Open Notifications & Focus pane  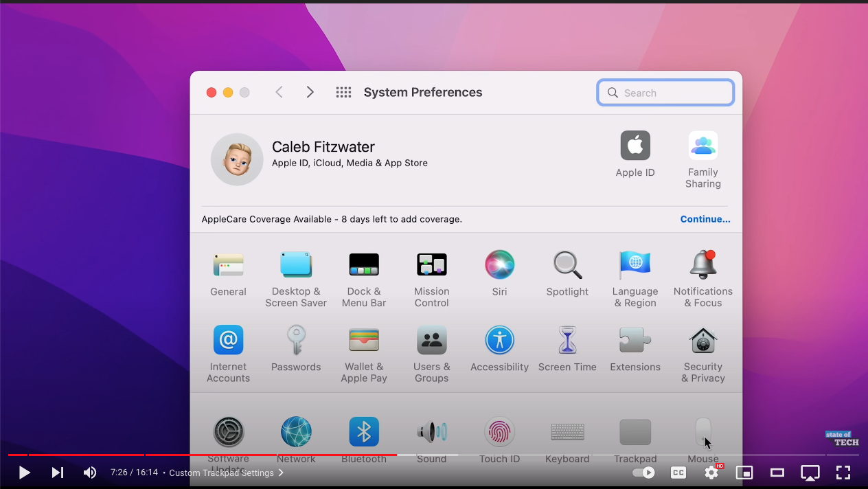pos(703,279)
